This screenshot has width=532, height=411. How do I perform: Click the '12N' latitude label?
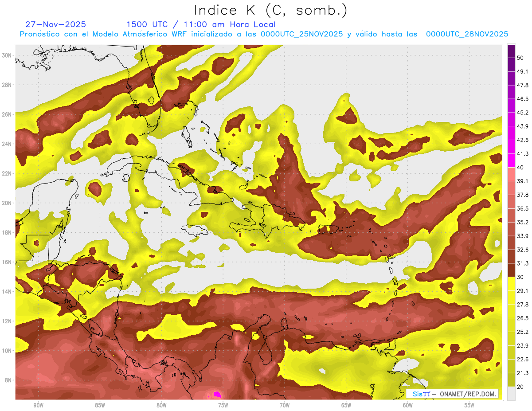pos(7,321)
